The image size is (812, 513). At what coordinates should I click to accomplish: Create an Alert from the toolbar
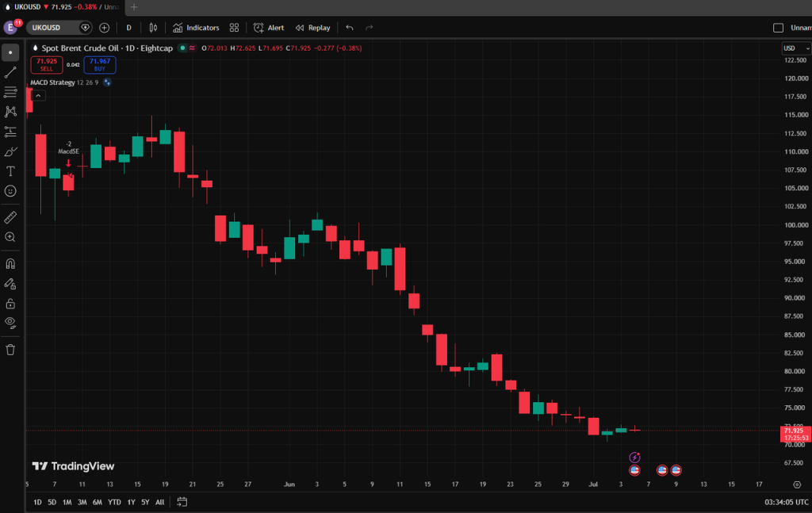[269, 28]
